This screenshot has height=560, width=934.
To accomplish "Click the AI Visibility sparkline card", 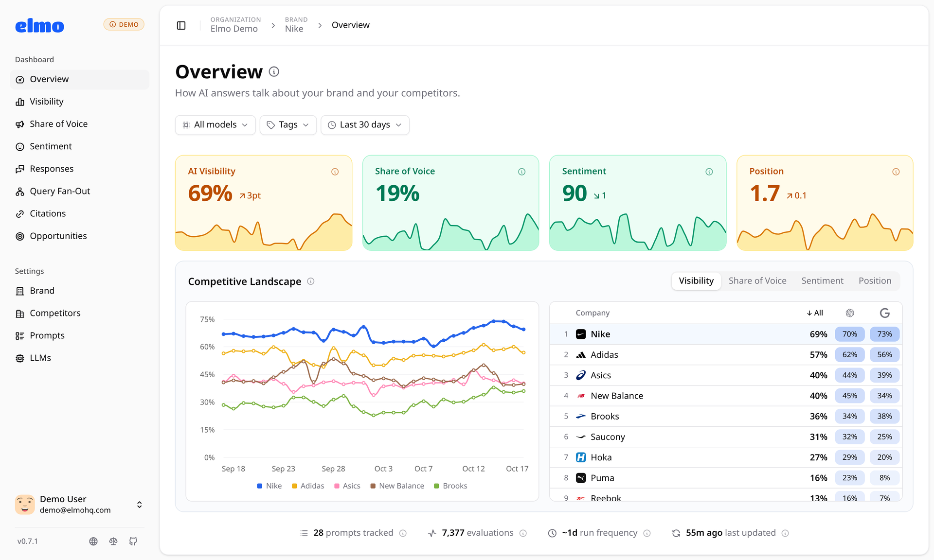I will coord(264,203).
